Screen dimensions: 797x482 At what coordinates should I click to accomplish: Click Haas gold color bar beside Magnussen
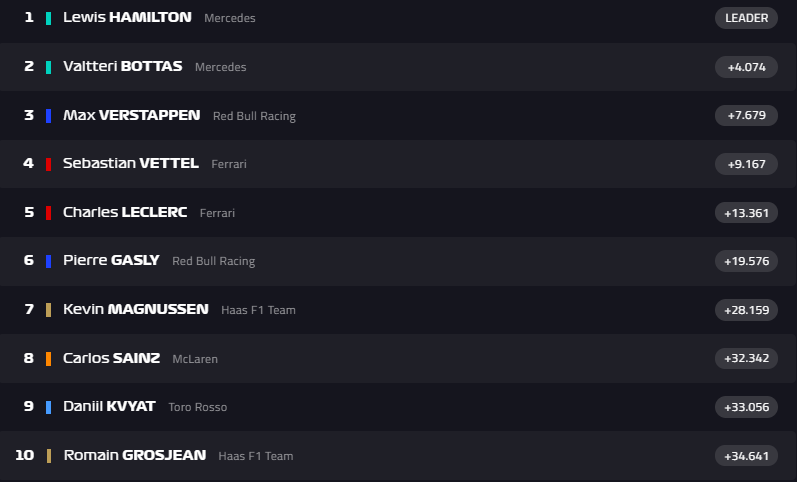[48, 310]
